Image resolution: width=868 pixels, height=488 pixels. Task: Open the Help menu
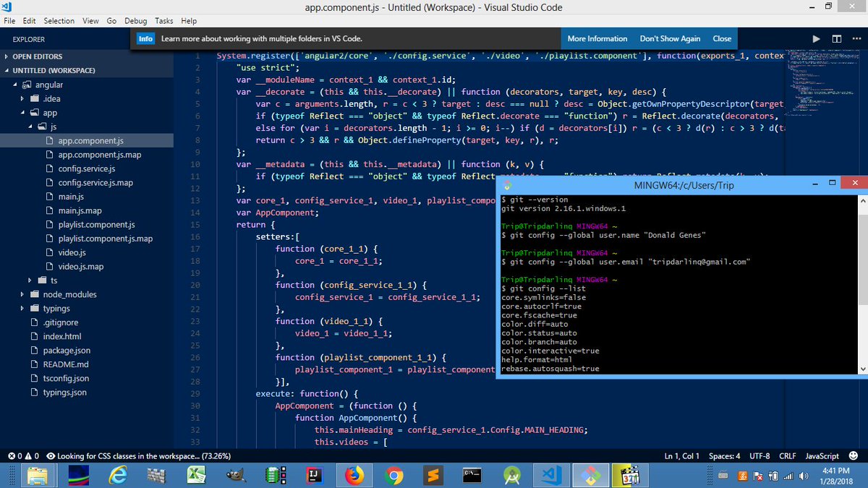pos(189,21)
